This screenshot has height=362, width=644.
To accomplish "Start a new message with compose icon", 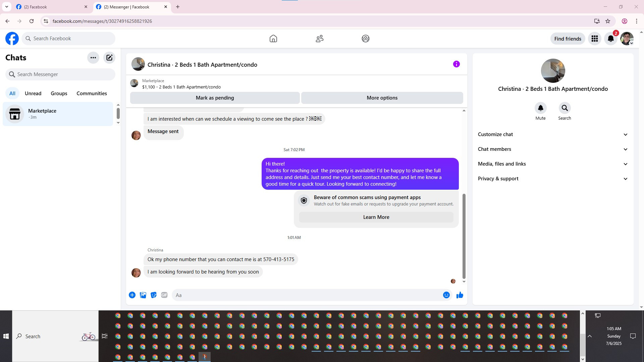I will (x=109, y=58).
